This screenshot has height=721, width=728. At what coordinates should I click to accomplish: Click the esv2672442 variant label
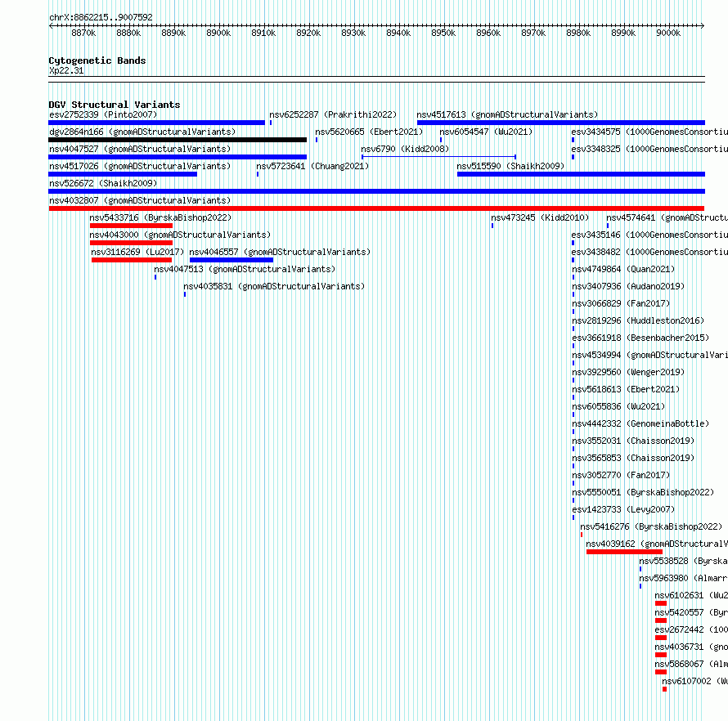691,629
